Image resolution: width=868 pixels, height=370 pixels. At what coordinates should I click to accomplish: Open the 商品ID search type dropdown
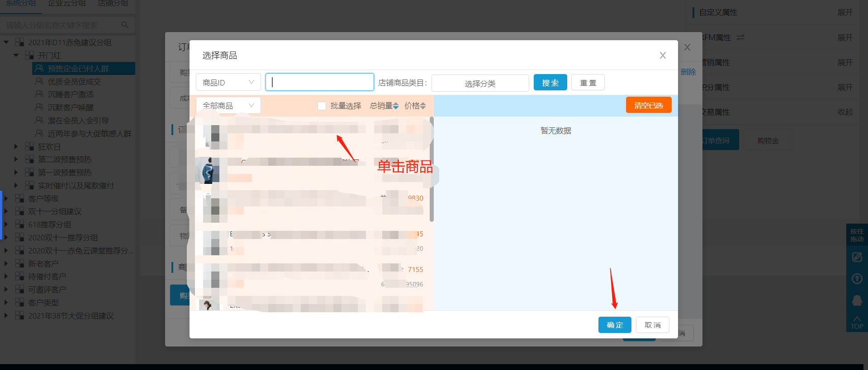pos(228,82)
